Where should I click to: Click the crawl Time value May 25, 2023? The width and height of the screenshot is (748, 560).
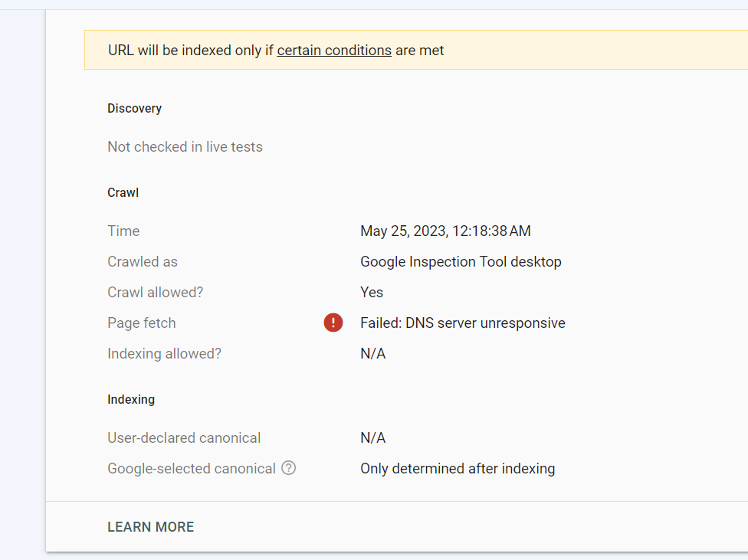(445, 231)
